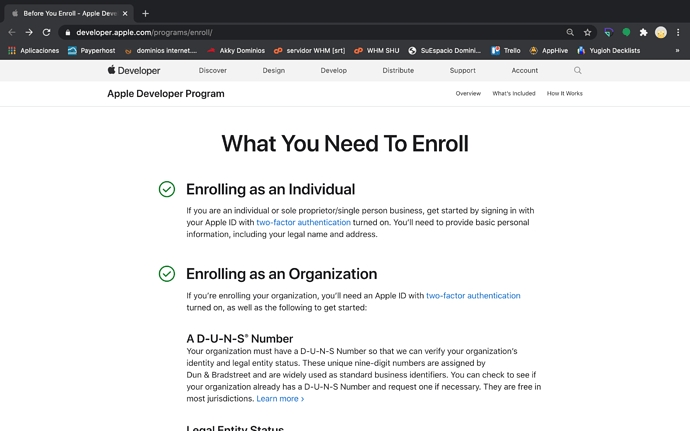This screenshot has height=431, width=690.
Task: Click the browser back arrow
Action: (x=12, y=32)
